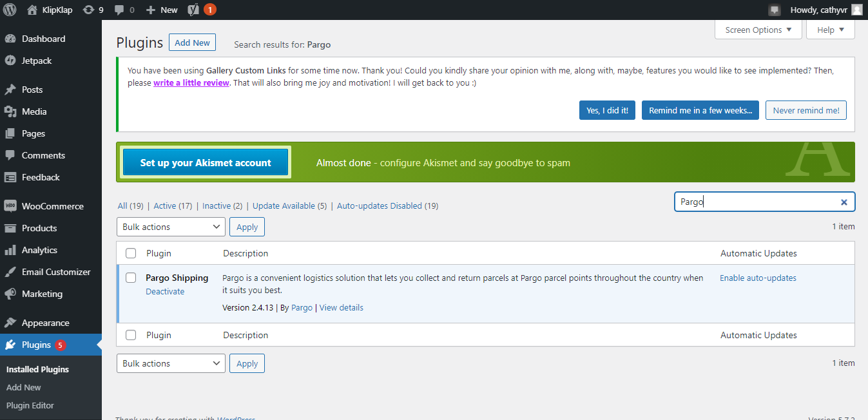Open Plugin Editor submenu item
The width and height of the screenshot is (868, 420).
(x=30, y=405)
